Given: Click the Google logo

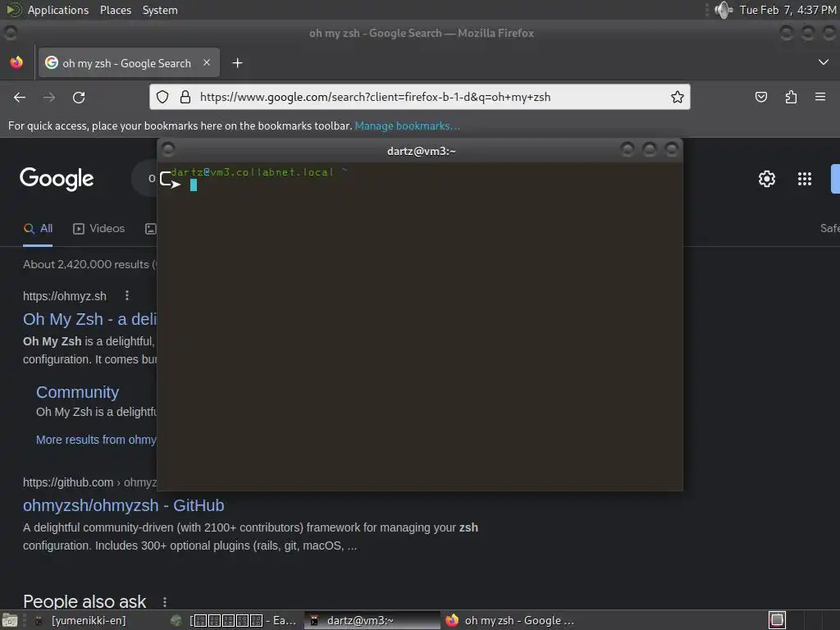Looking at the screenshot, I should tap(57, 179).
